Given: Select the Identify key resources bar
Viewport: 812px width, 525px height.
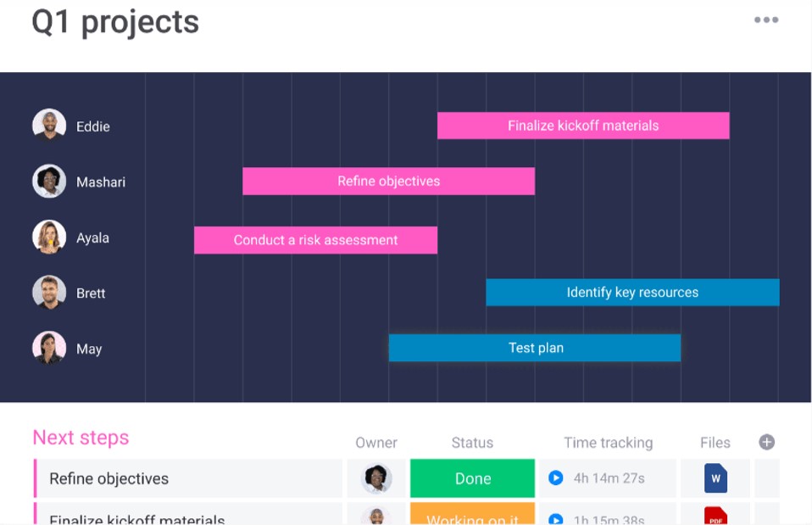Looking at the screenshot, I should [632, 293].
